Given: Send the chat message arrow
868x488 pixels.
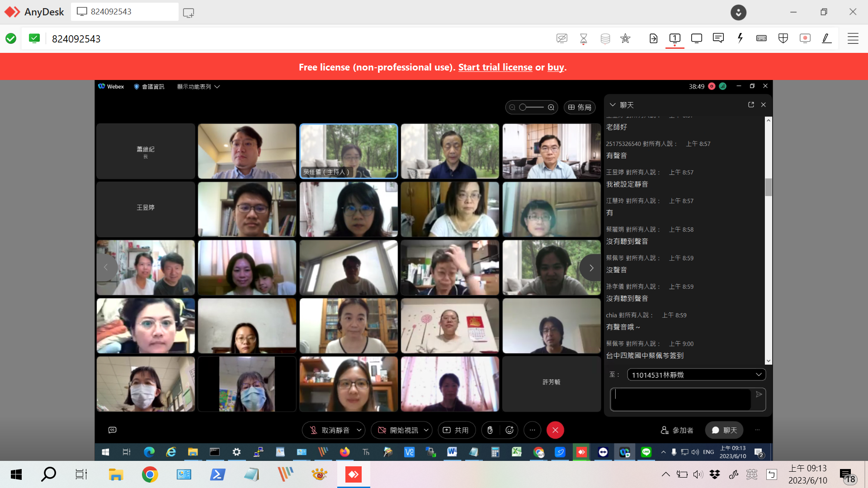Looking at the screenshot, I should (759, 394).
